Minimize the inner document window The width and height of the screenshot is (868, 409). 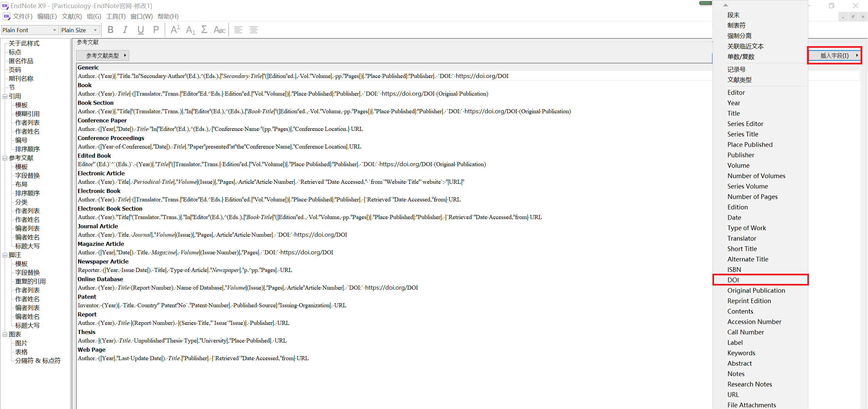point(843,17)
